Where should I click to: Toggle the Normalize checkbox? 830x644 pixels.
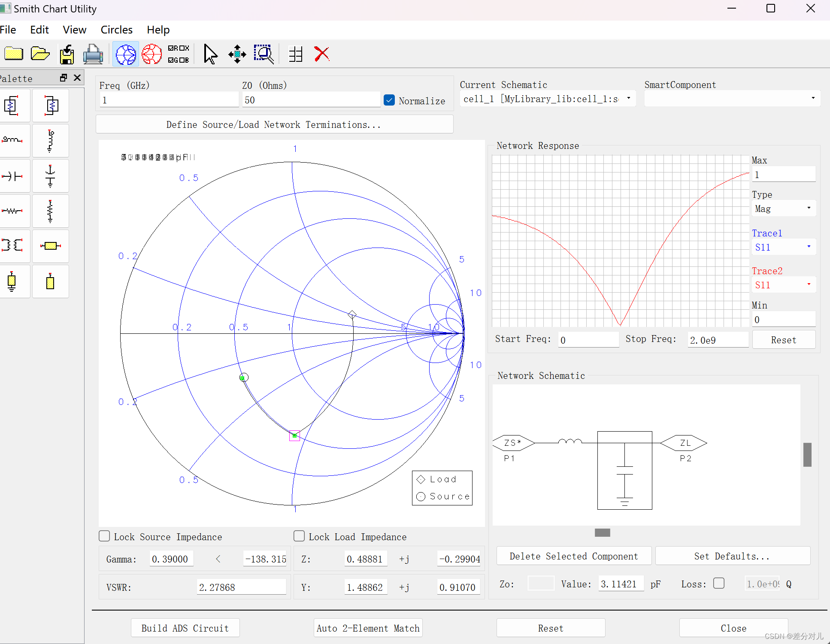coord(389,100)
